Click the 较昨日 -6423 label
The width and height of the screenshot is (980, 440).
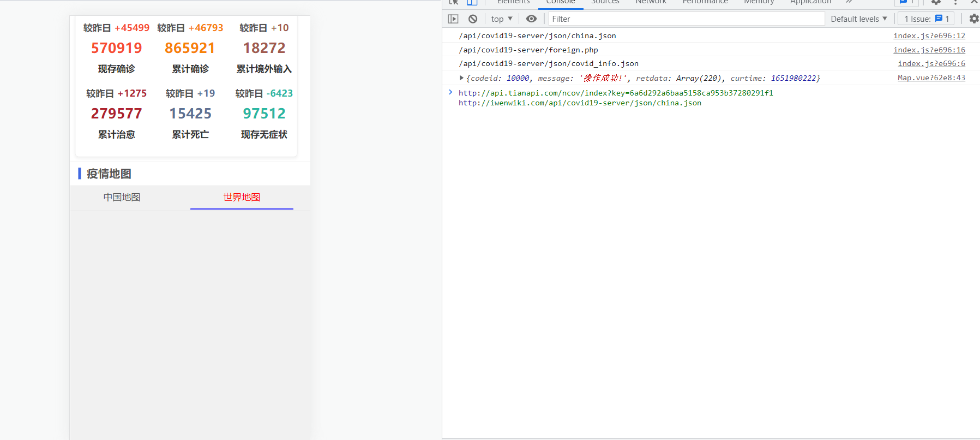point(264,93)
